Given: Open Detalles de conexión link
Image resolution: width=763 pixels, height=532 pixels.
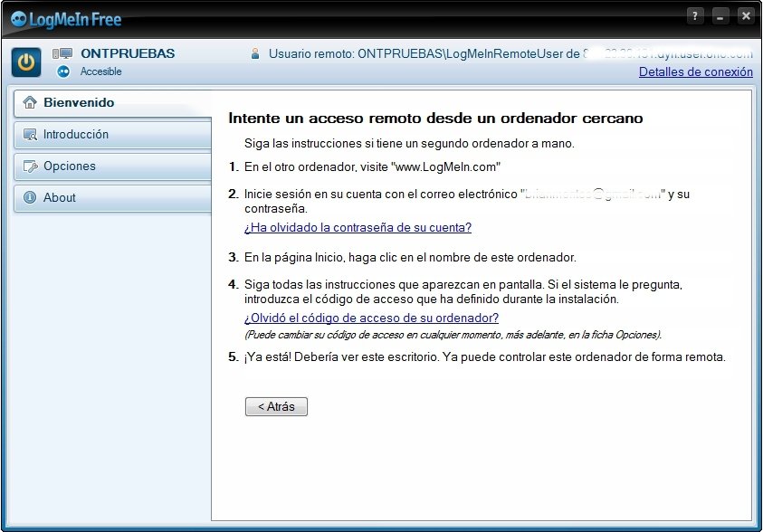Looking at the screenshot, I should point(696,72).
